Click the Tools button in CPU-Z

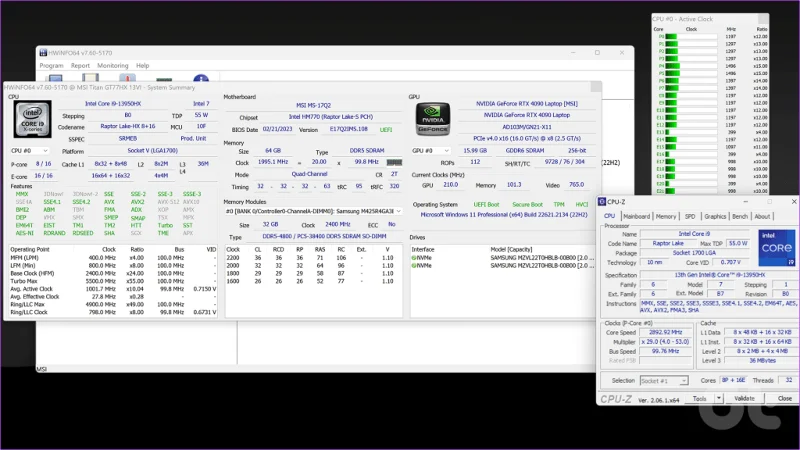(699, 398)
